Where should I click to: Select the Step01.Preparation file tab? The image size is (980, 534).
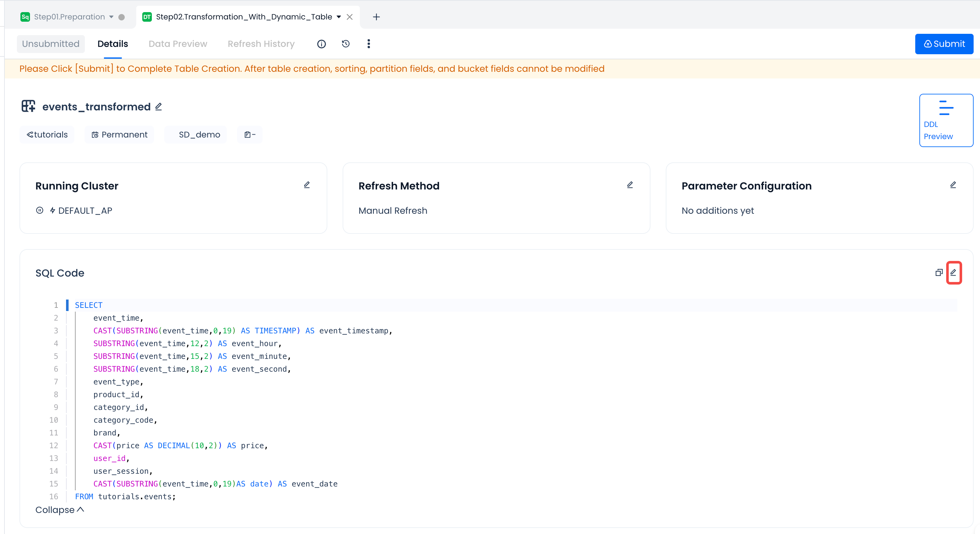pyautogui.click(x=69, y=17)
